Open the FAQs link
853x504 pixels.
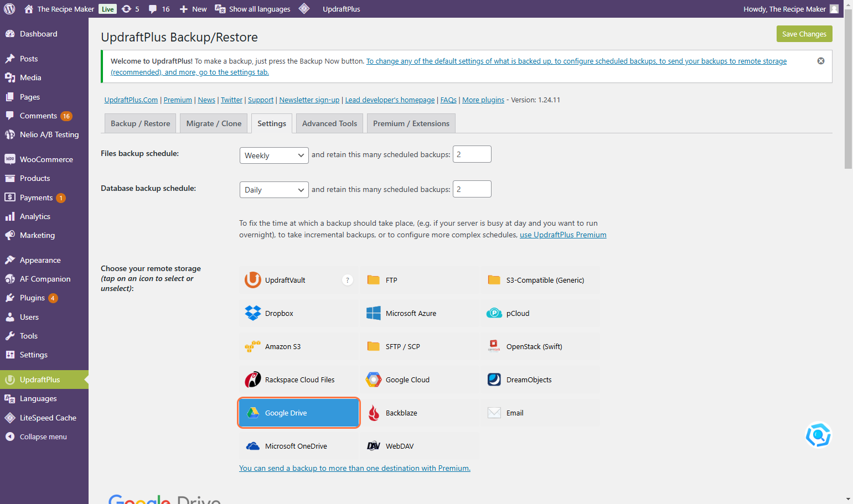pos(448,100)
